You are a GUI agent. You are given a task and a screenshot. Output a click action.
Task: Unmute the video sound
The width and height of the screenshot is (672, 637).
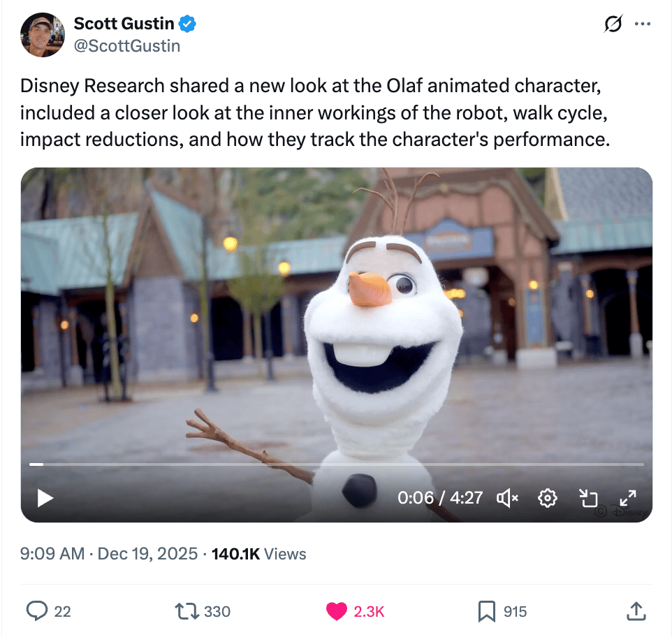[507, 498]
